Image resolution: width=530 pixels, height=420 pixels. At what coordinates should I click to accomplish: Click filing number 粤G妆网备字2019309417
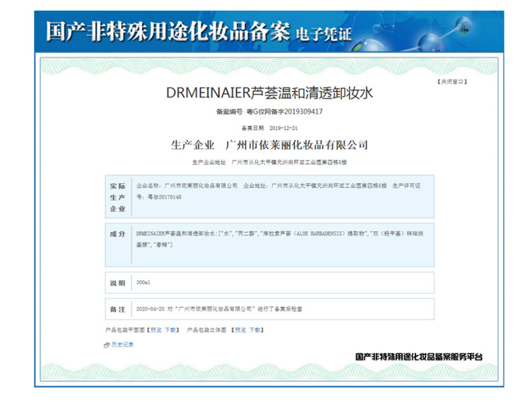285,112
